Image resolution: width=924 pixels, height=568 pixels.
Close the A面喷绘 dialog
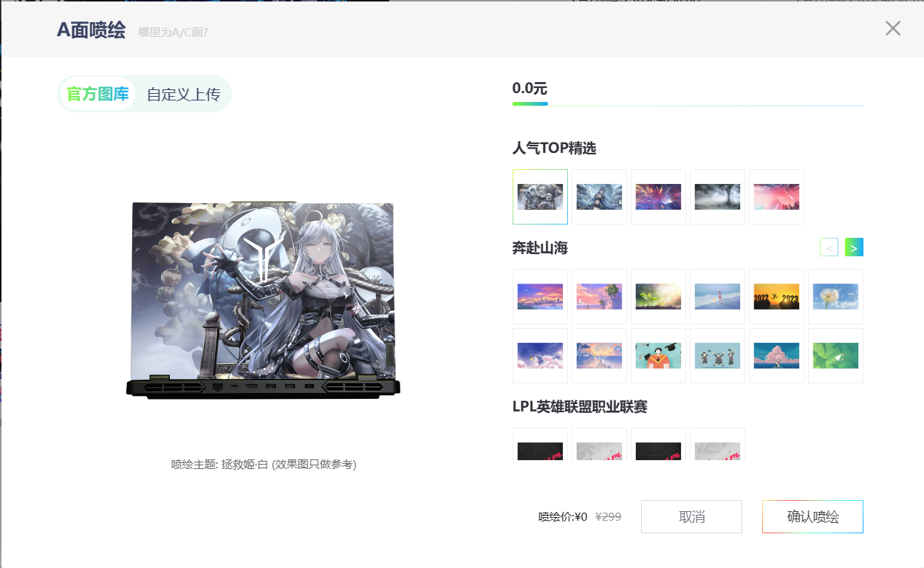pyautogui.click(x=893, y=28)
